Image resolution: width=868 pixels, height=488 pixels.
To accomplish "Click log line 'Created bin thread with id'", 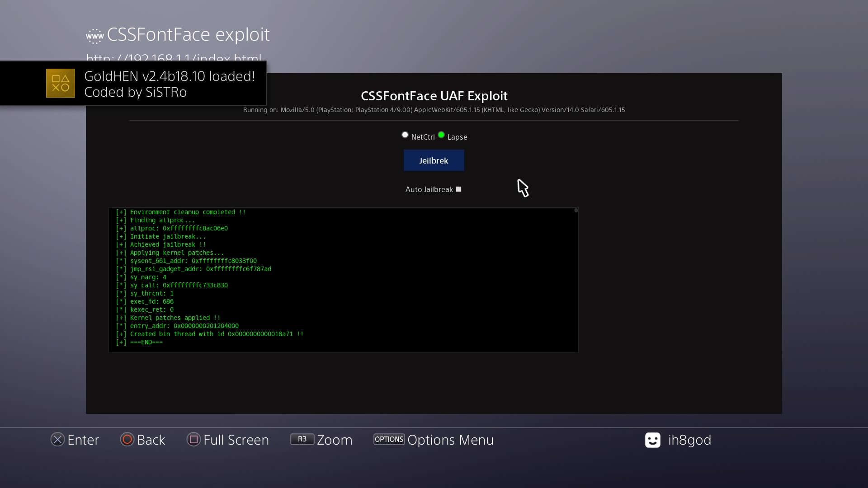I will (210, 334).
